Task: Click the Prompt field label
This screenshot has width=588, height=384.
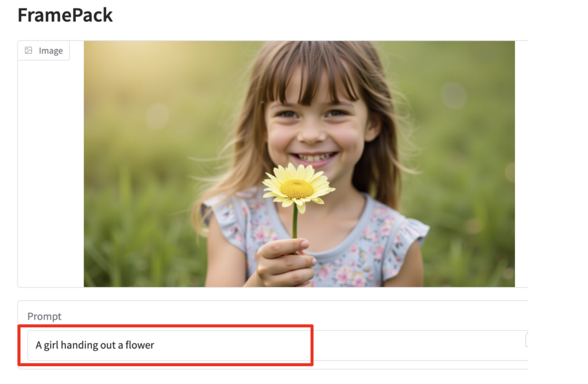Action: tap(44, 316)
